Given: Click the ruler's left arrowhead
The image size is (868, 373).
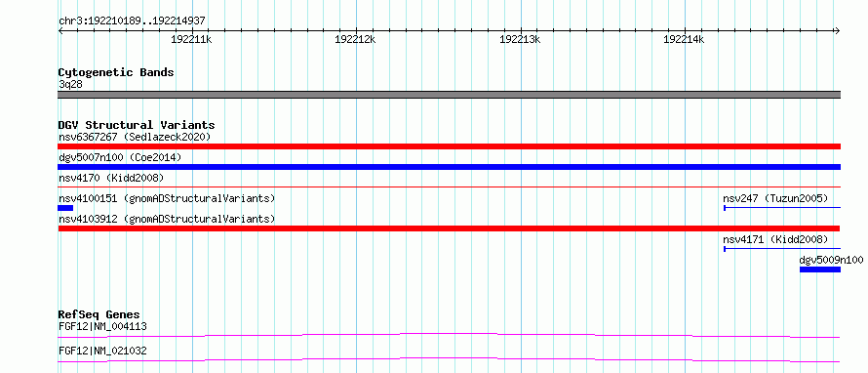Looking at the screenshot, I should tap(60, 30).
